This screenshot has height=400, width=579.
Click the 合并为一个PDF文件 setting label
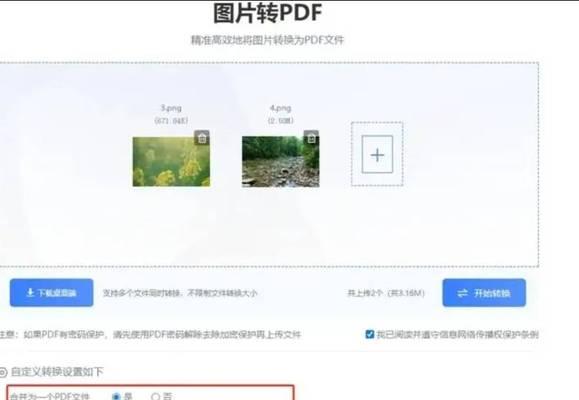pos(49,397)
